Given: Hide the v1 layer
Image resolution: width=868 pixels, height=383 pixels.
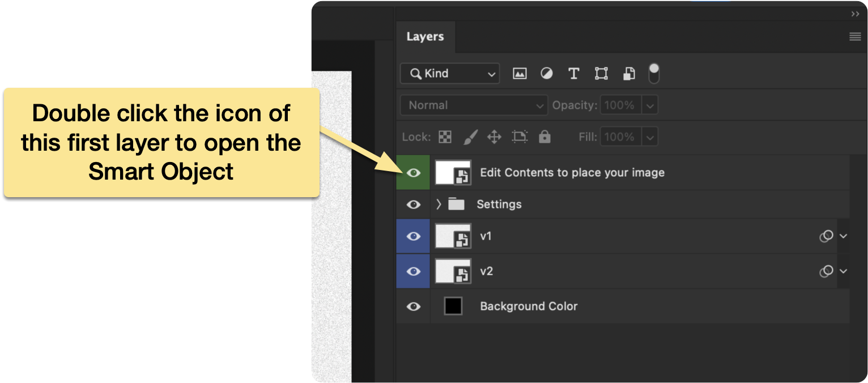Looking at the screenshot, I should pos(414,236).
